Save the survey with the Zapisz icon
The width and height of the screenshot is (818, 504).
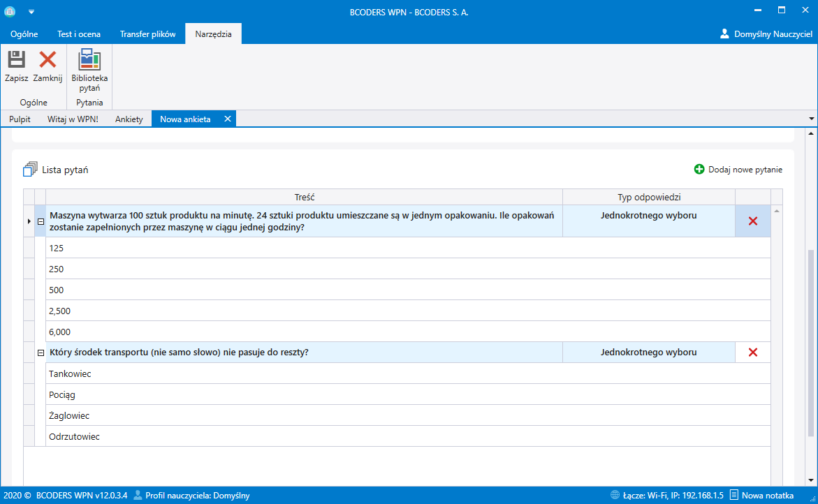16,59
